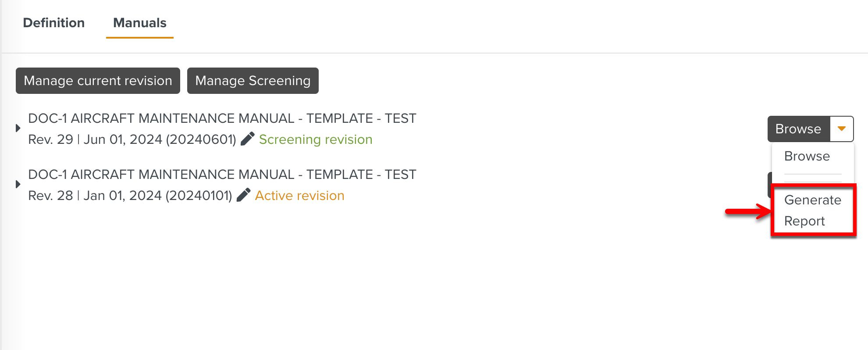Open the orange caret next to Browse
The width and height of the screenshot is (868, 350).
[841, 129]
